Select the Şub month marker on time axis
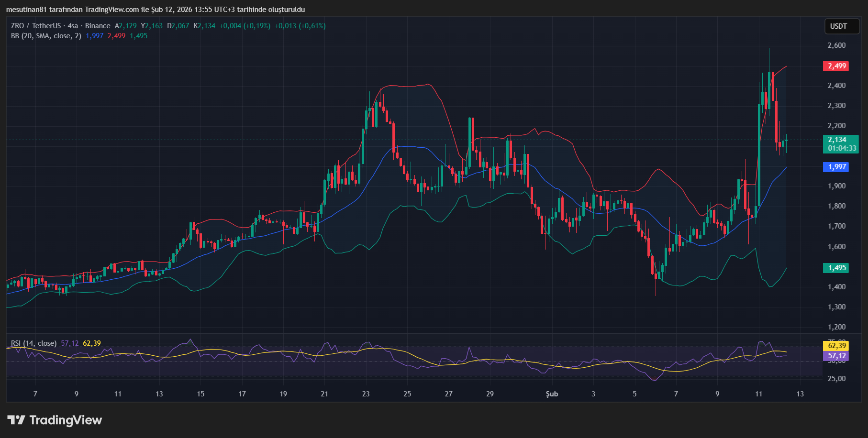 point(552,394)
